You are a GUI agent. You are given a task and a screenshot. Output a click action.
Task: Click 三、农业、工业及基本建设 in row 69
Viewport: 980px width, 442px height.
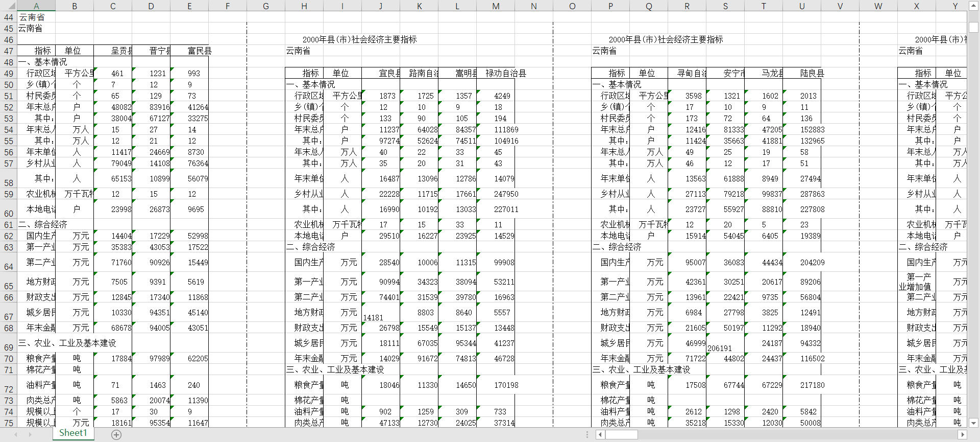coord(67,343)
